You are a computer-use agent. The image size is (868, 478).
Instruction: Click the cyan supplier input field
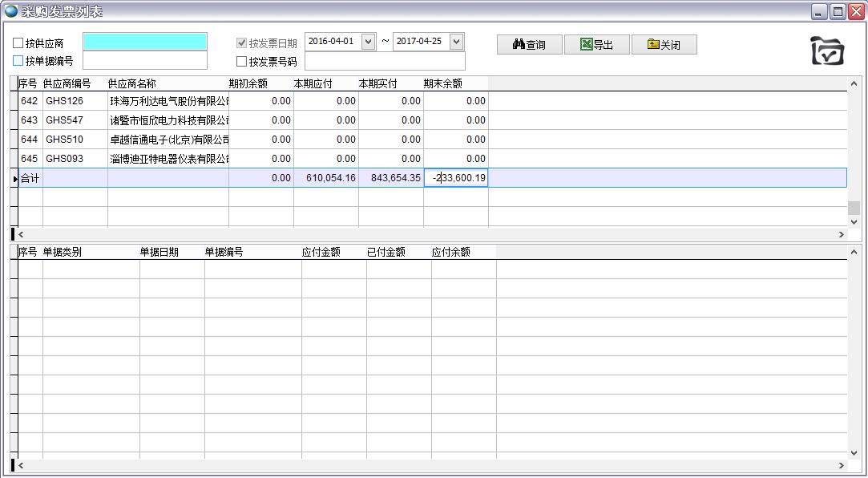click(145, 42)
